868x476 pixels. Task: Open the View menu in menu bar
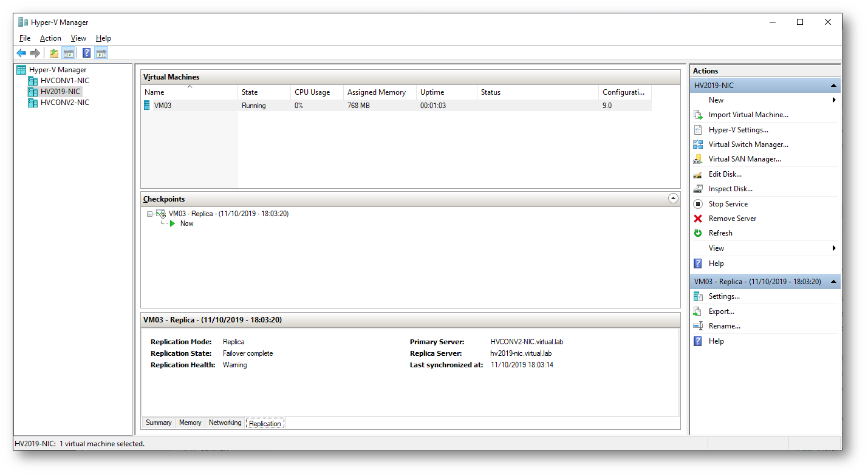[x=78, y=38]
